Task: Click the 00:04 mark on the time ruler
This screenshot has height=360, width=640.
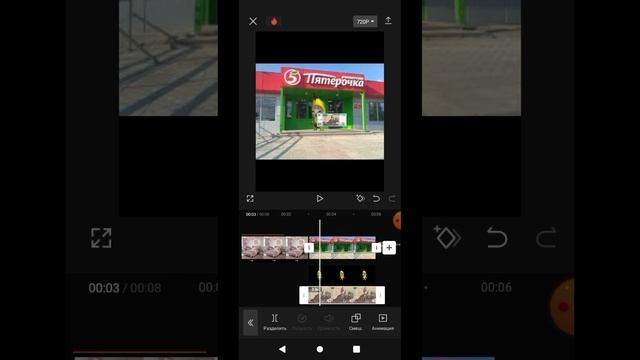Action: (331, 214)
